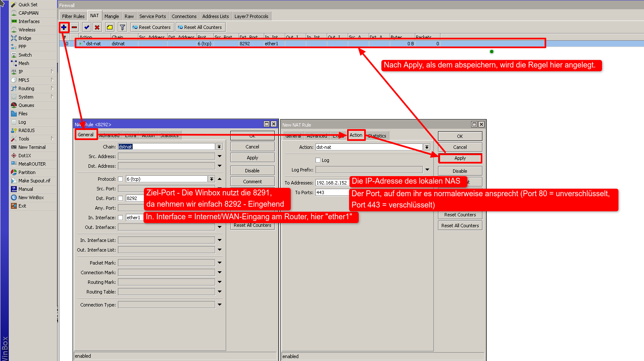
Task: Click the funnel filter icon
Action: click(122, 27)
